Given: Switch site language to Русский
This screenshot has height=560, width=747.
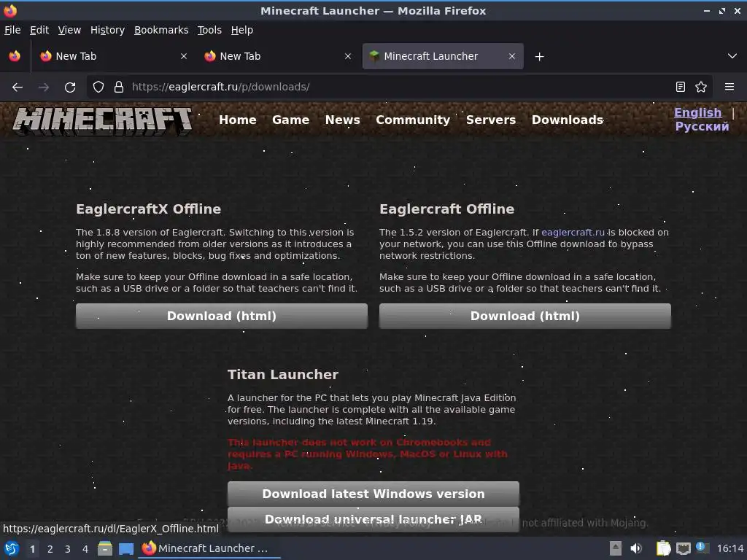Looking at the screenshot, I should click(x=702, y=127).
